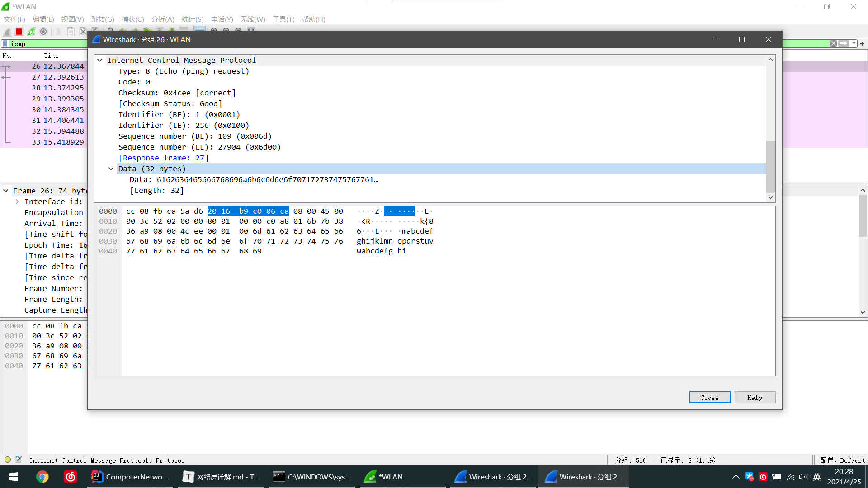This screenshot has height=488, width=868.
Task: Click Close button in packet dialog
Action: click(x=709, y=397)
